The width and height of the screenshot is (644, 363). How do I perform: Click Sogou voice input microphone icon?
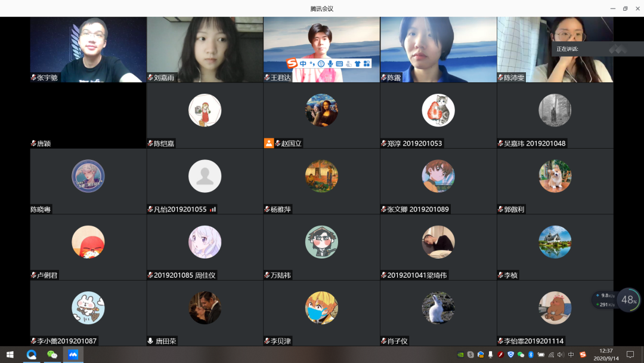coord(330,64)
